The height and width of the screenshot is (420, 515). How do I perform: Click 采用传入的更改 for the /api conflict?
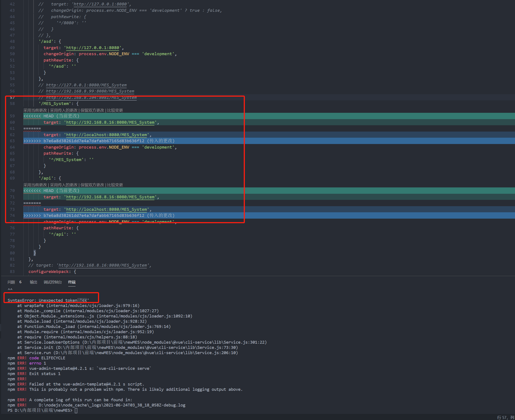[64, 185]
